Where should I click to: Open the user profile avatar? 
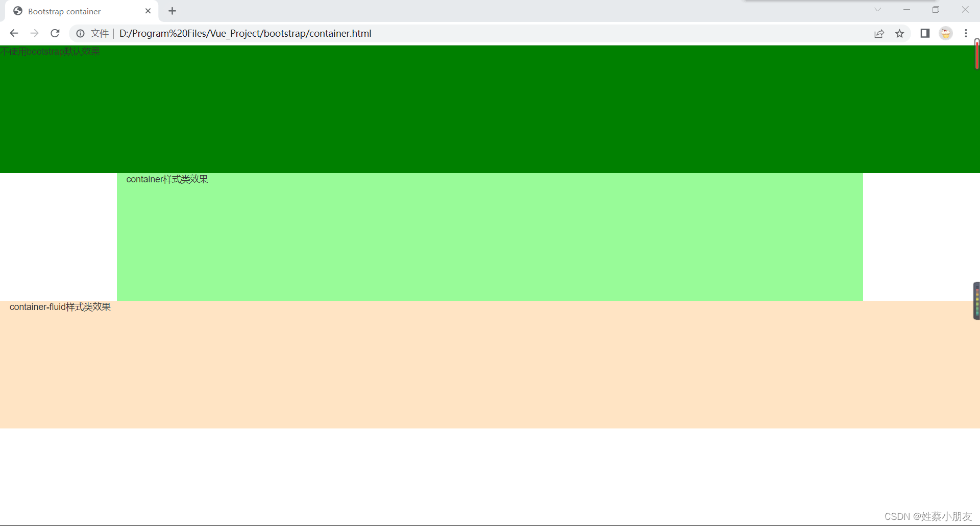[946, 33]
